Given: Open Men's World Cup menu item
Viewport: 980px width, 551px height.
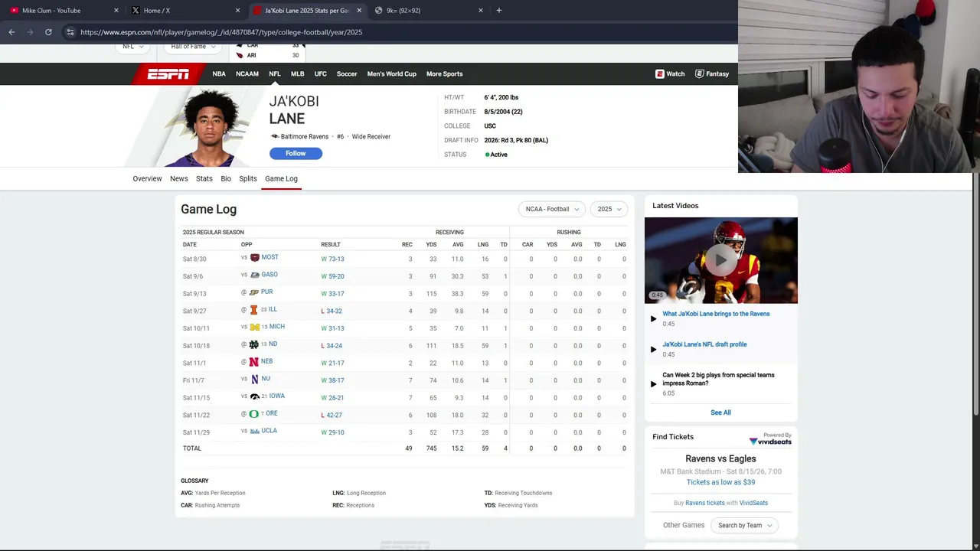Looking at the screenshot, I should click(392, 73).
